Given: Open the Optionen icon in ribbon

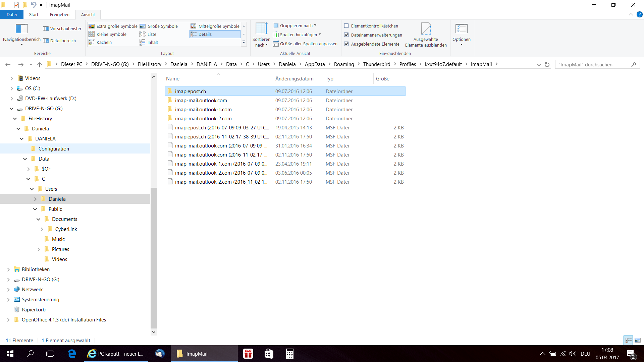Looking at the screenshot, I should point(461,29).
